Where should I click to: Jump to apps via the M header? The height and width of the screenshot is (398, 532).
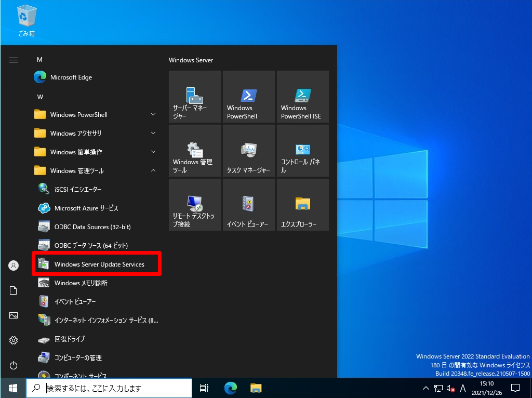tap(39, 60)
